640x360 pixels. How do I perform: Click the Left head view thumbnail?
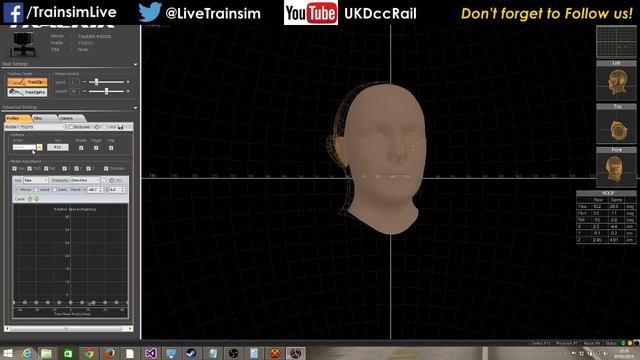coord(616,83)
